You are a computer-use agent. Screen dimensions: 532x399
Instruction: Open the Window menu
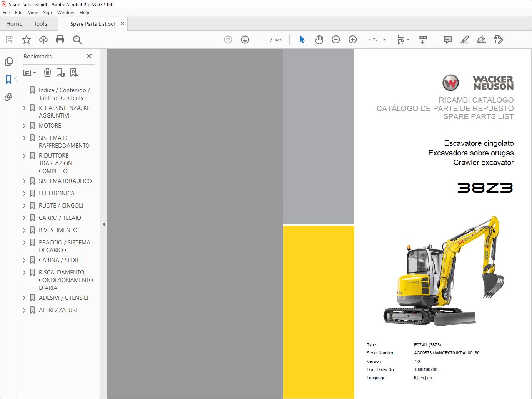pyautogui.click(x=66, y=13)
